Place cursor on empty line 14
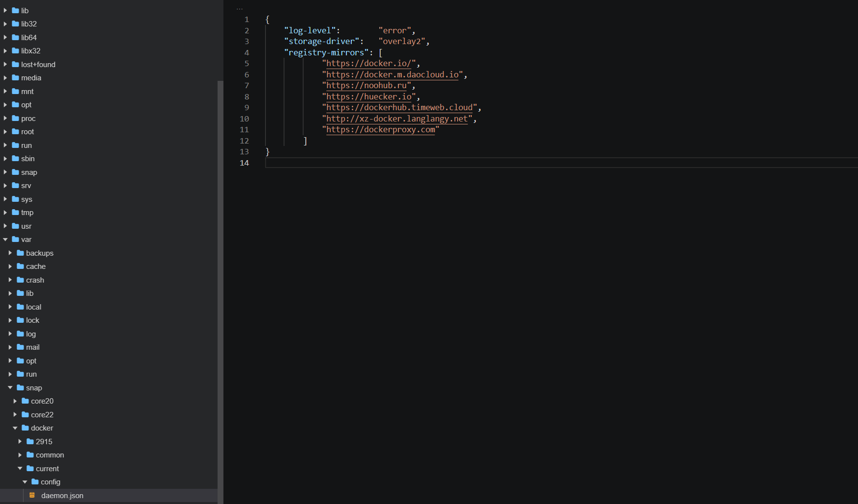Screen dimensions: 858x504 (561, 163)
